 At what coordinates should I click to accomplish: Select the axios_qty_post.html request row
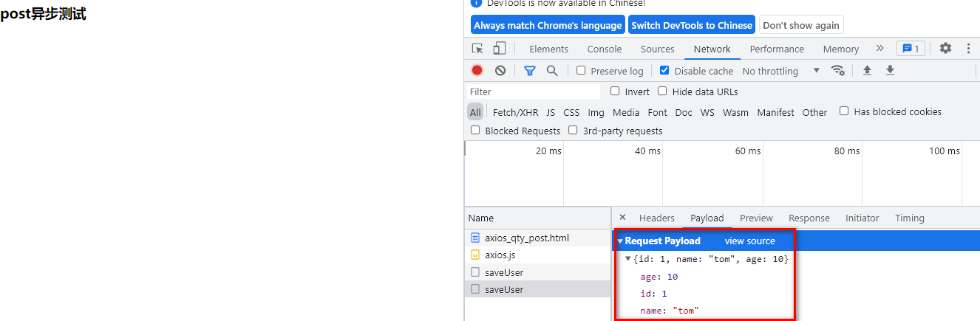pyautogui.click(x=538, y=238)
